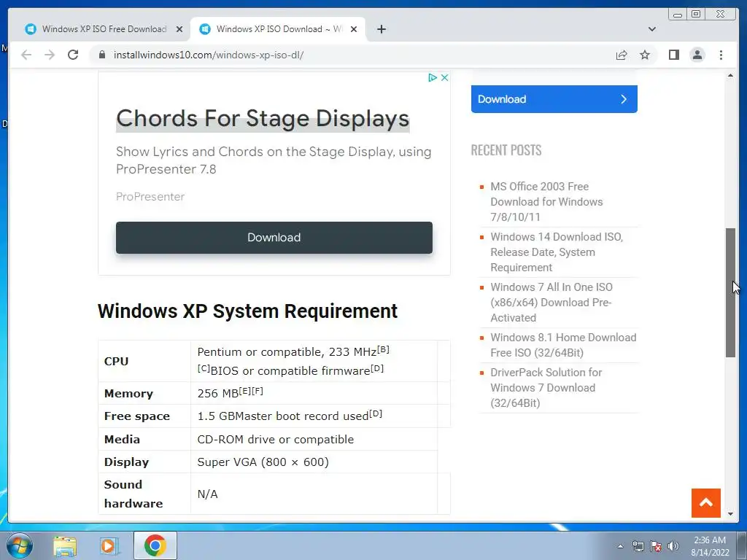This screenshot has height=560, width=747.
Task: Click the orange back-to-top arrow
Action: [x=705, y=503]
